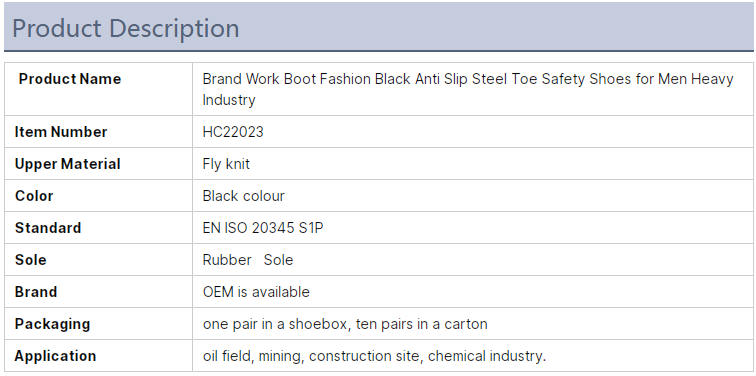Click the product name text starting with Brand Work Boot
The width and height of the screenshot is (756, 376).
click(x=468, y=89)
